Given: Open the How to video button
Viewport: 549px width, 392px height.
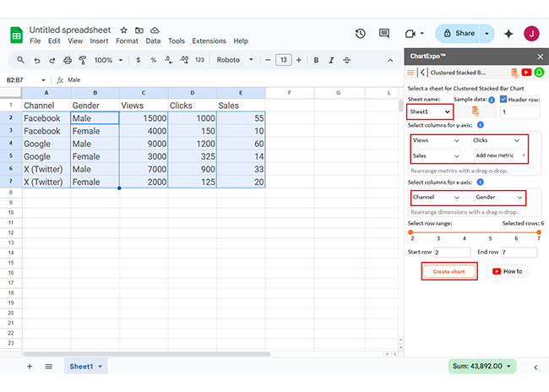Looking at the screenshot, I should click(507, 271).
